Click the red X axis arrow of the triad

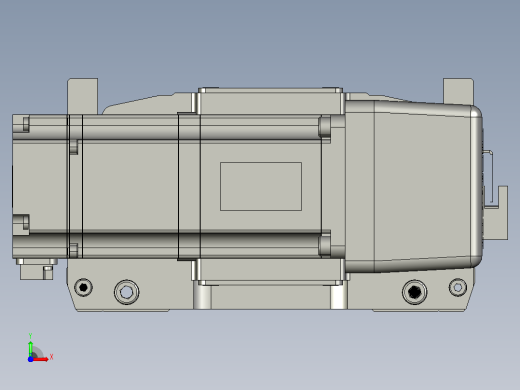click(41, 359)
